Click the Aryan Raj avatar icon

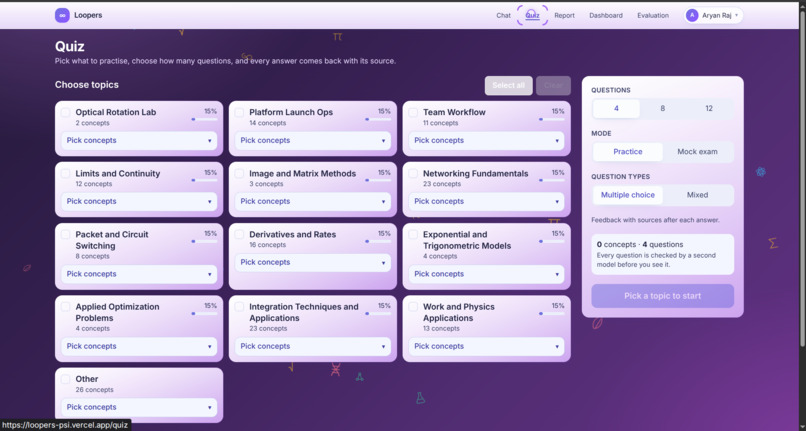point(692,15)
